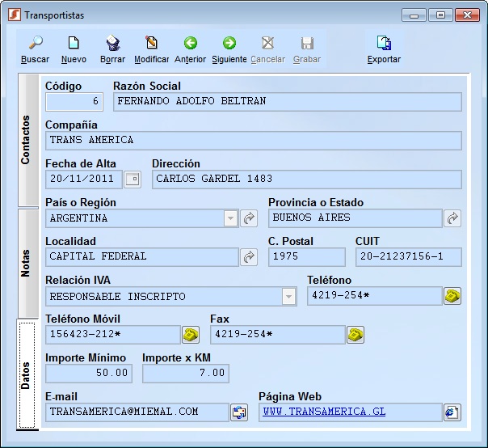Click the Fax number field
488x448 pixels.
tap(278, 335)
